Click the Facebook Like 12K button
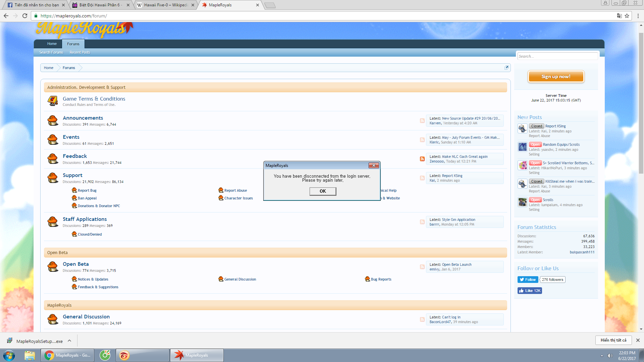Viewport: 644px width, 362px height. tap(530, 291)
